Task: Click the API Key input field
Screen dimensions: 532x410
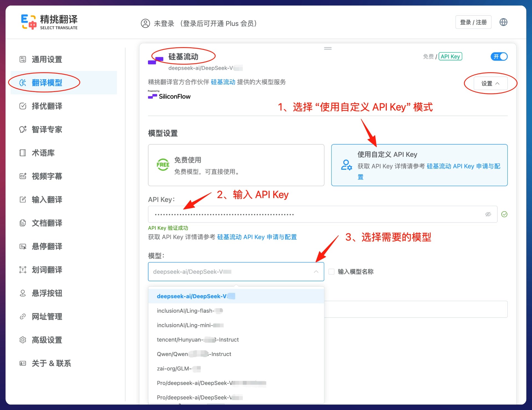Action: tap(316, 214)
